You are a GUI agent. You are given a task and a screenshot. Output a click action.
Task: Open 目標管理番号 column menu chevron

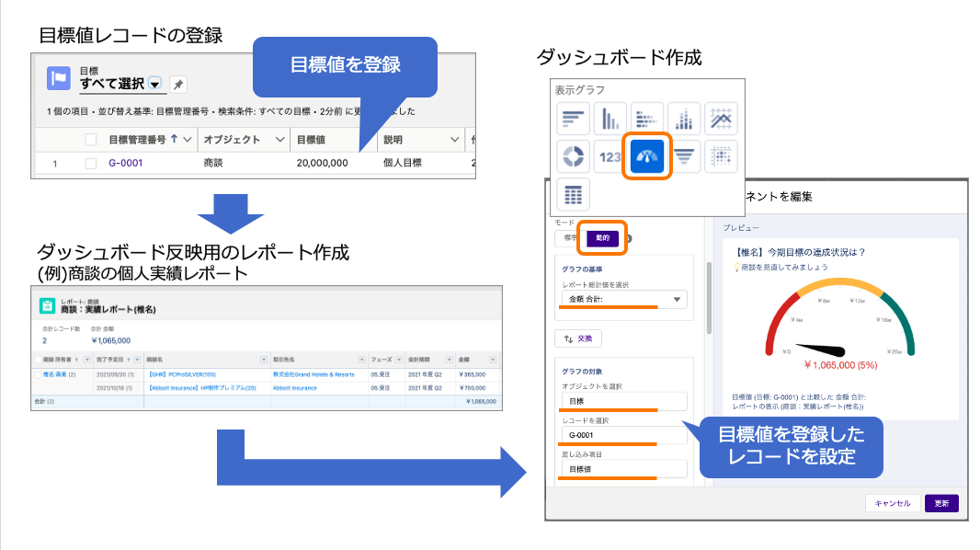click(188, 140)
